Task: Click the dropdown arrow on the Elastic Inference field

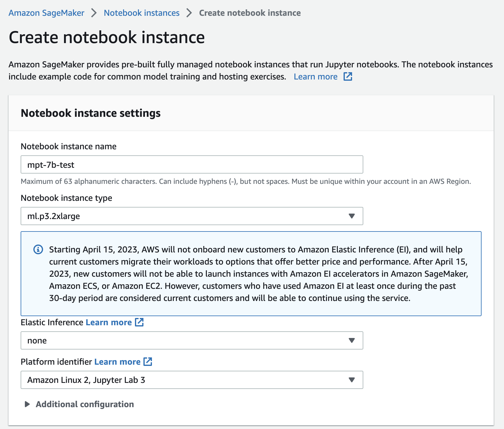Action: point(351,340)
